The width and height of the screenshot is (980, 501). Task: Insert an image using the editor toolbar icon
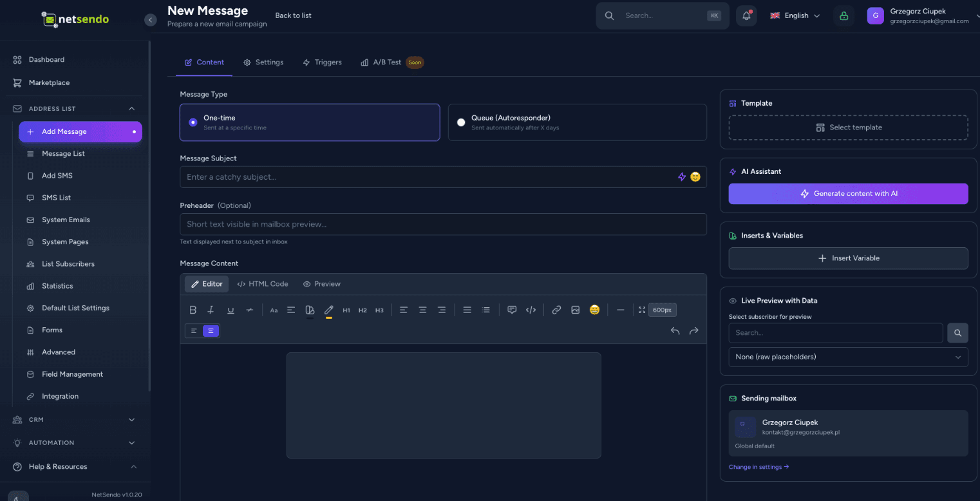coord(576,310)
